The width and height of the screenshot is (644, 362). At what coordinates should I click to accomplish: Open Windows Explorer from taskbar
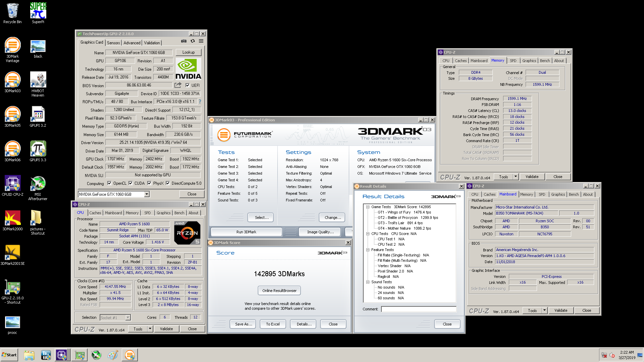pos(29,355)
